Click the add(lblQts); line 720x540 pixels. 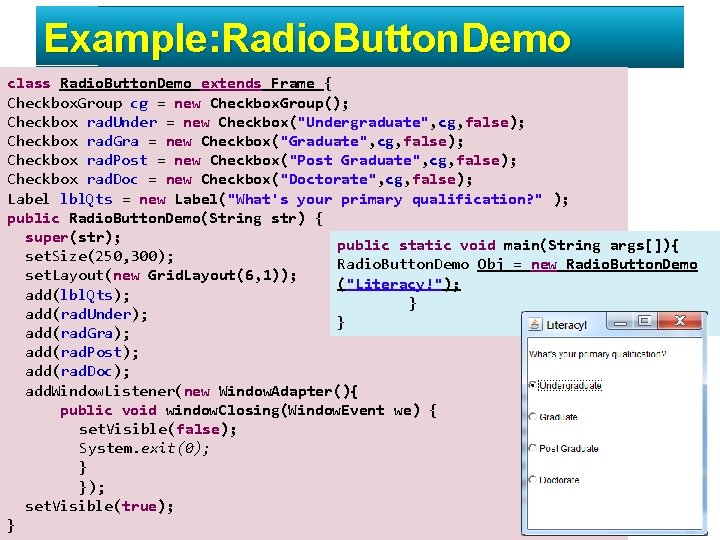77,295
